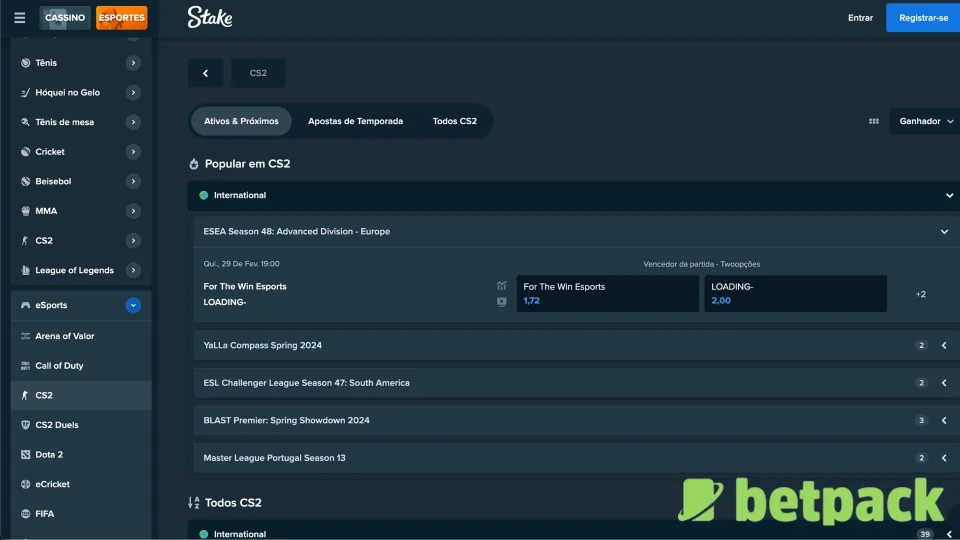Click the Hóquei no Gelo icon
Viewport: 960px width, 540px height.
click(25, 92)
